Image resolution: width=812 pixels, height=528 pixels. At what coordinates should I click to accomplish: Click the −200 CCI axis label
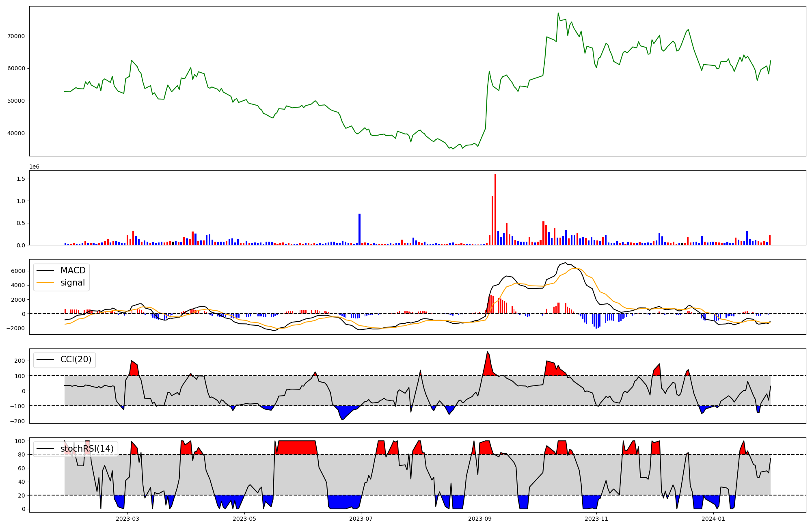(x=17, y=421)
